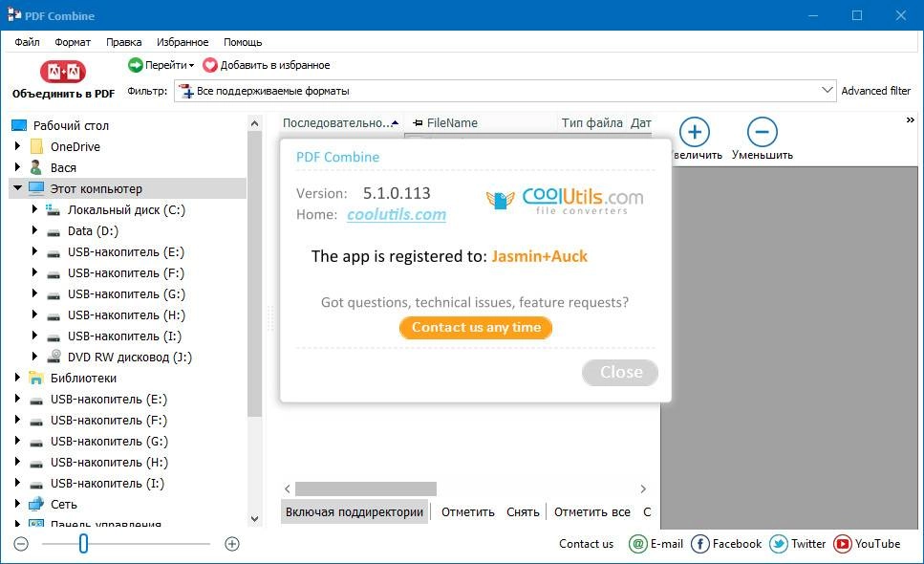Viewport: 924px width, 564px height.
Task: Click the FileName column header
Action: (x=452, y=123)
